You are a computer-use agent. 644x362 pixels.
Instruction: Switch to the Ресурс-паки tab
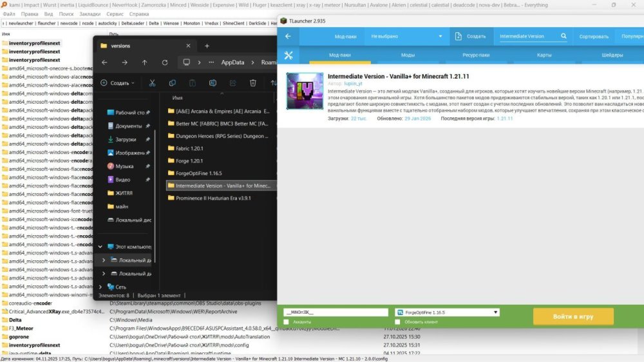coord(476,55)
